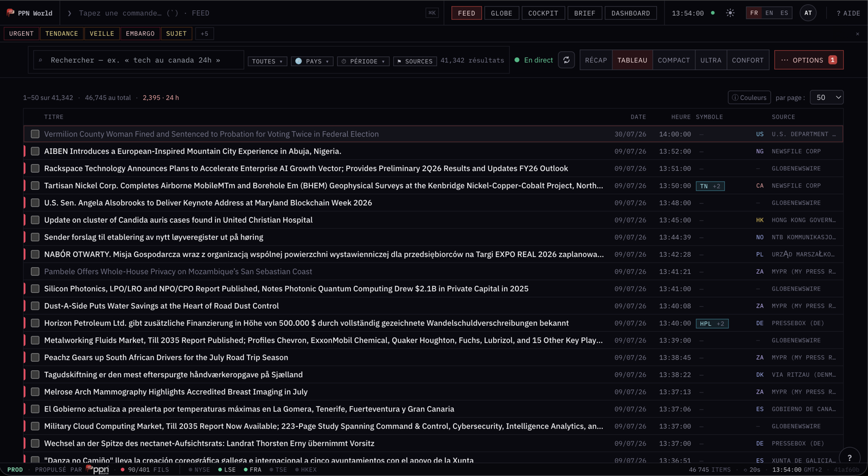Click the Couleurs info button
The height and width of the screenshot is (476, 868).
coord(749,98)
